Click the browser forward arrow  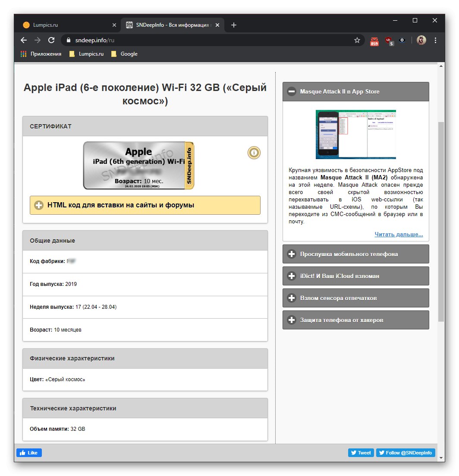coord(38,41)
